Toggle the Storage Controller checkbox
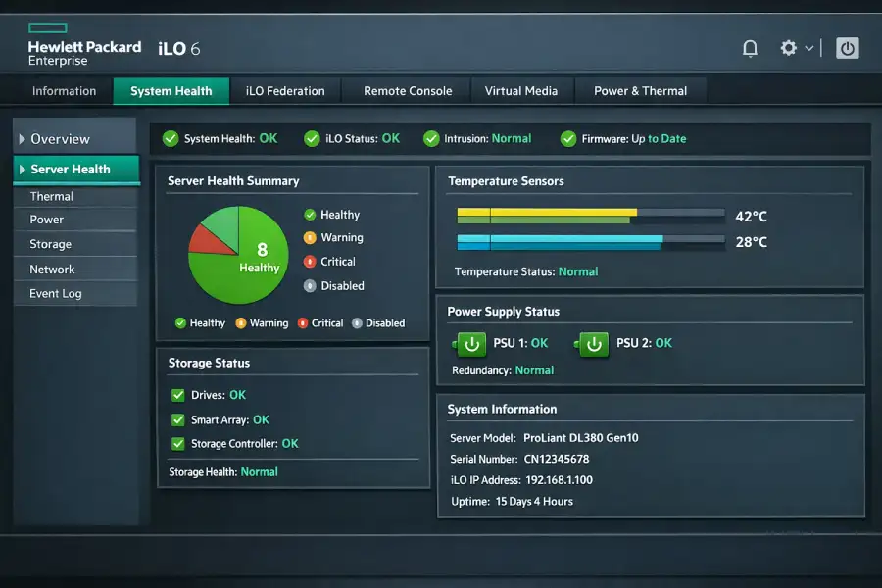 (x=178, y=444)
